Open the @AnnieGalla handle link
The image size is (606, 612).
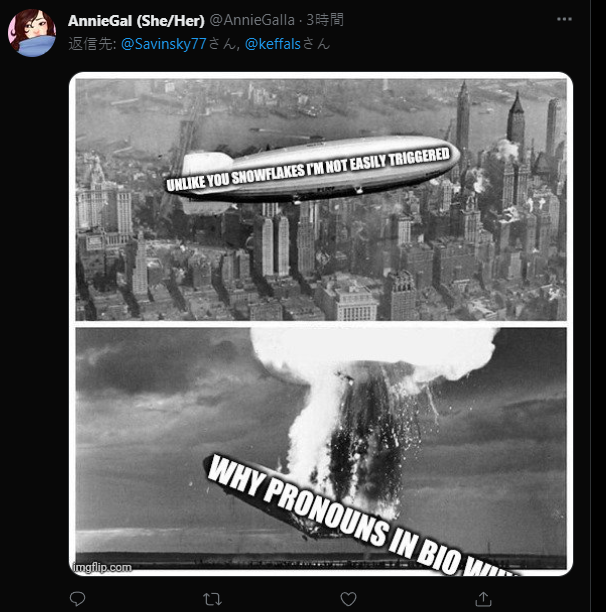[x=252, y=20]
